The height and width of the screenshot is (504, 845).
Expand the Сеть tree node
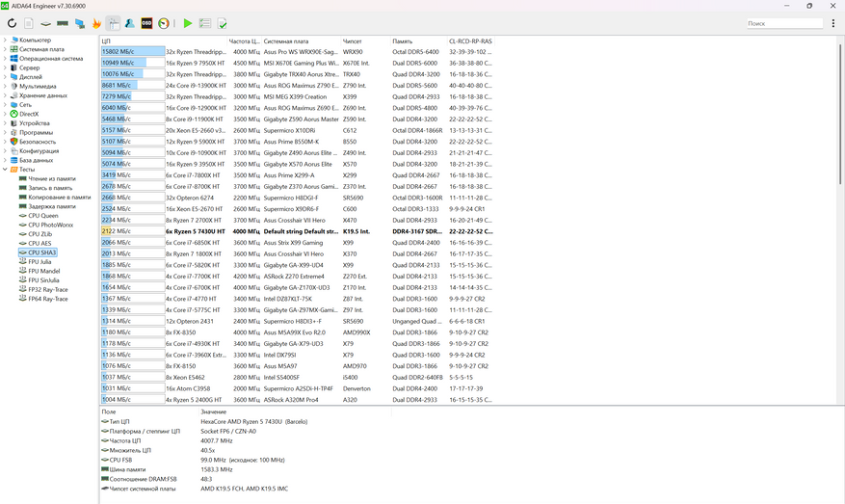coord(5,105)
